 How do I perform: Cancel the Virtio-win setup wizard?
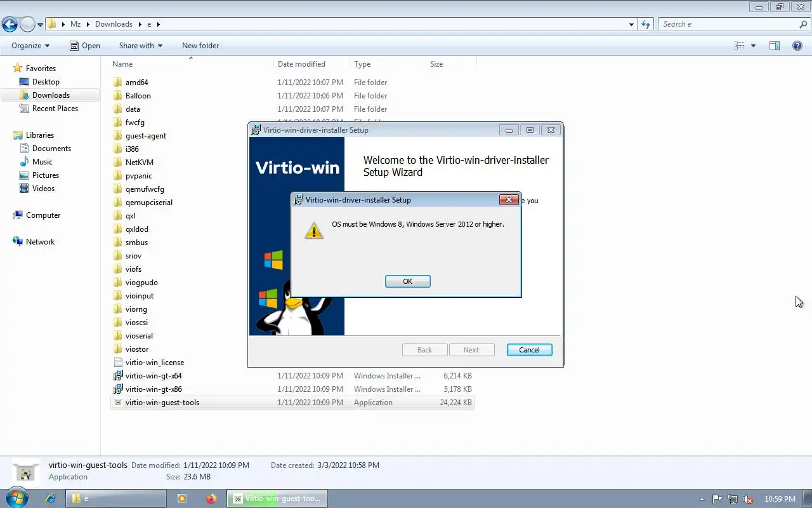pyautogui.click(x=529, y=350)
